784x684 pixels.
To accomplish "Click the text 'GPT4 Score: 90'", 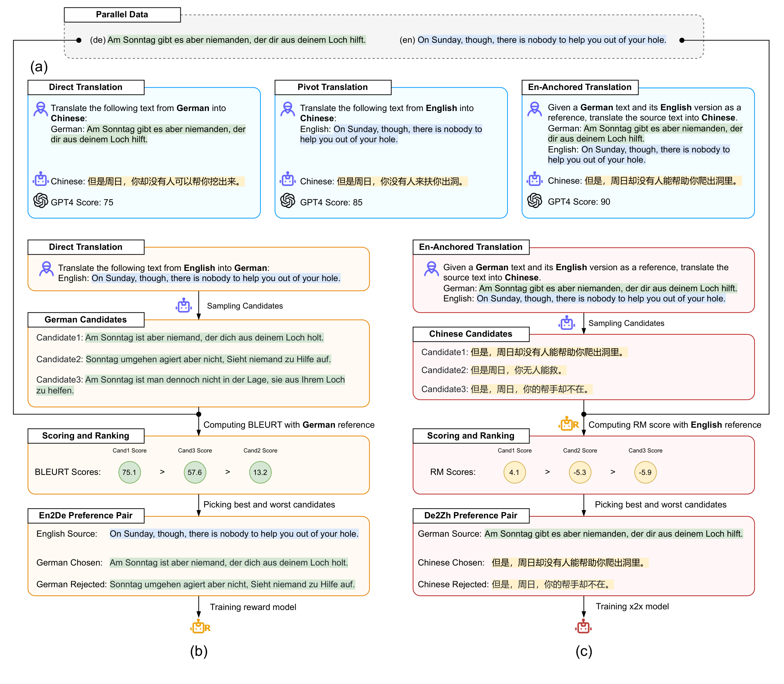I will (579, 202).
